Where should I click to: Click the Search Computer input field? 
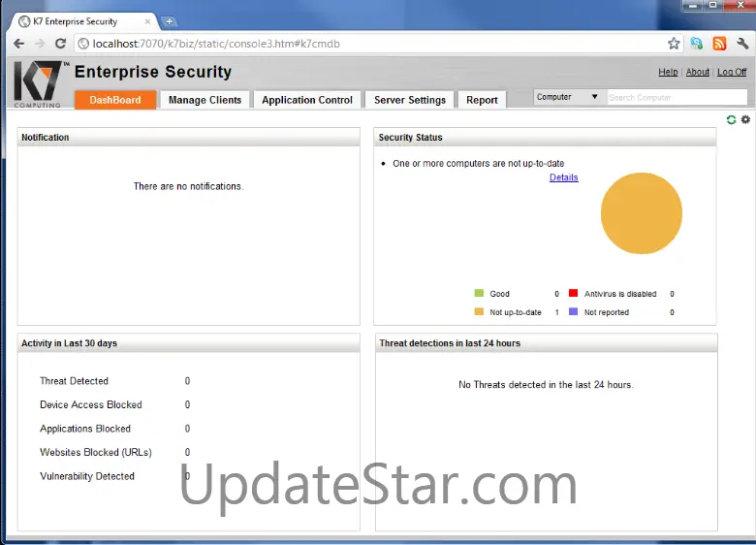[677, 97]
